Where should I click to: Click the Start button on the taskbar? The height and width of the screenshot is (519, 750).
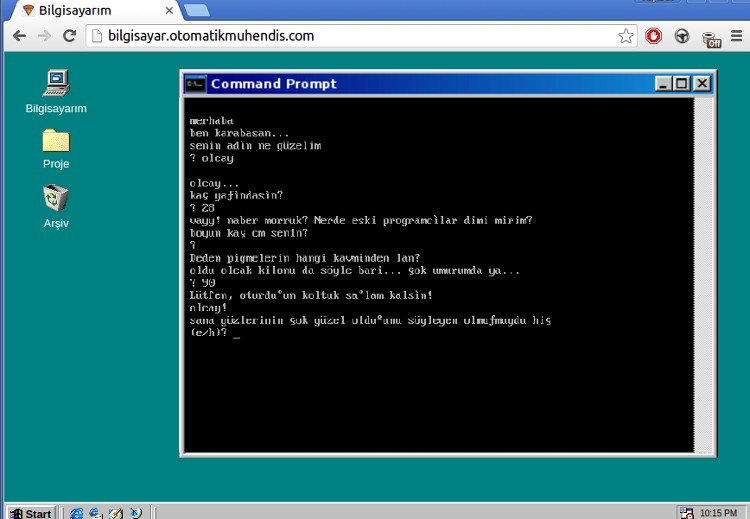30,513
